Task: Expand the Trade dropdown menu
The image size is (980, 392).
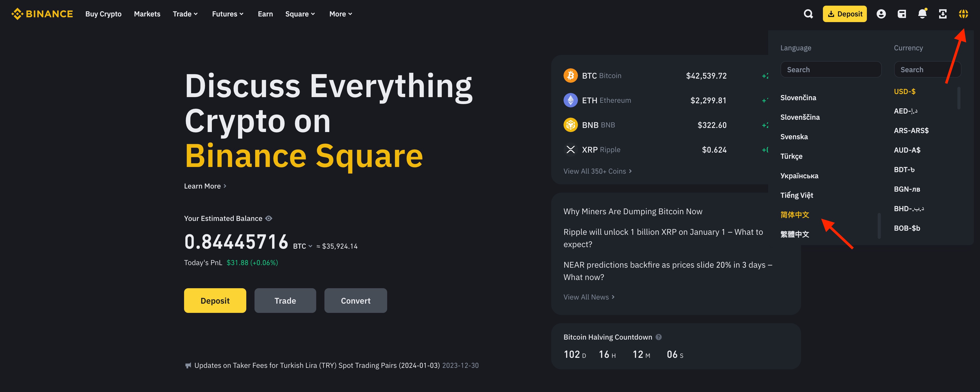Action: pyautogui.click(x=185, y=14)
